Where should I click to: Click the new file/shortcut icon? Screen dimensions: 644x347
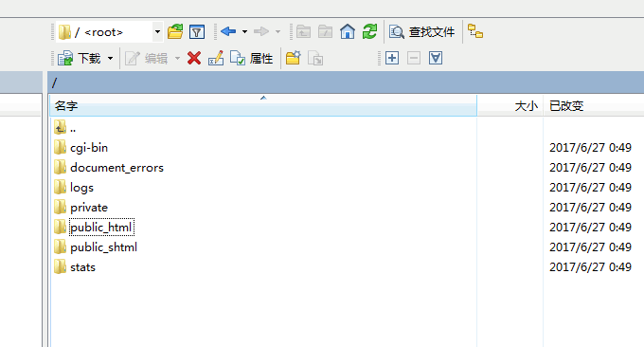[315, 59]
